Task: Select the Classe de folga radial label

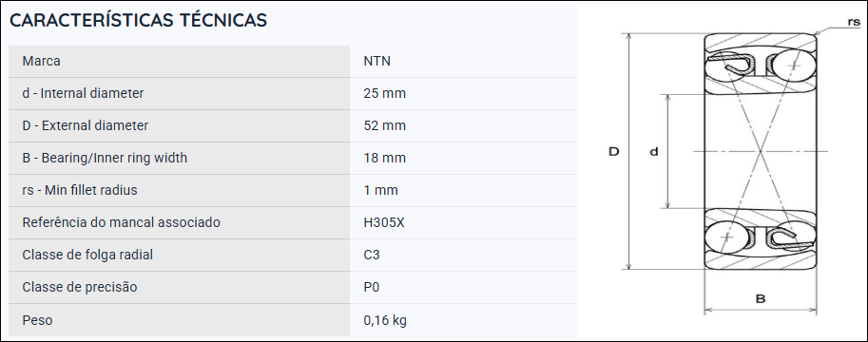Action: tap(87, 255)
